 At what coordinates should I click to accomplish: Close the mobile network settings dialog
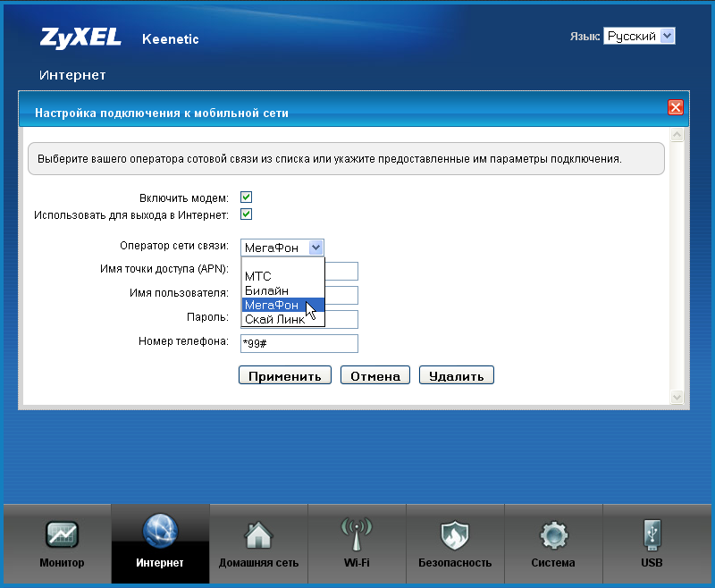pos(676,107)
